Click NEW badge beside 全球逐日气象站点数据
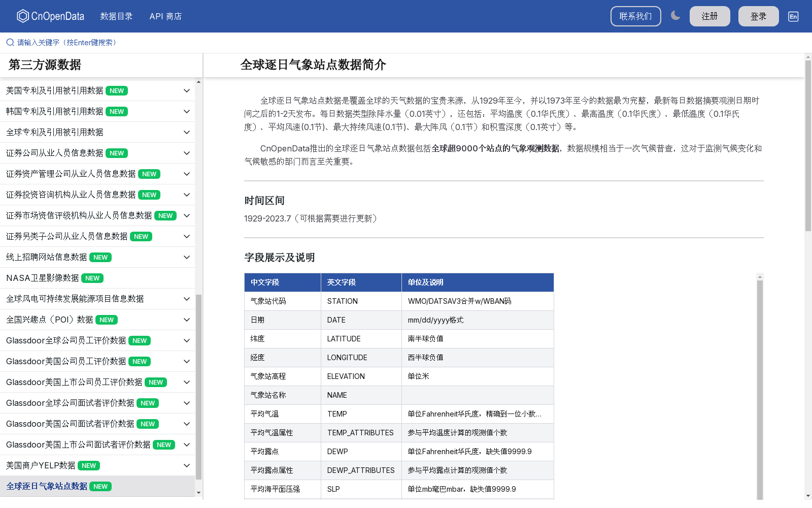812x508 pixels. tap(100, 487)
